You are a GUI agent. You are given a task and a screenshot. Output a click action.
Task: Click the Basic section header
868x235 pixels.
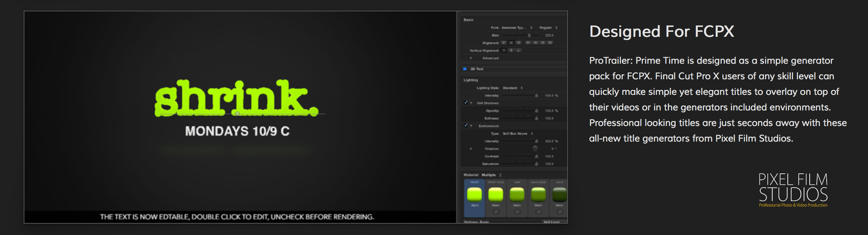469,20
